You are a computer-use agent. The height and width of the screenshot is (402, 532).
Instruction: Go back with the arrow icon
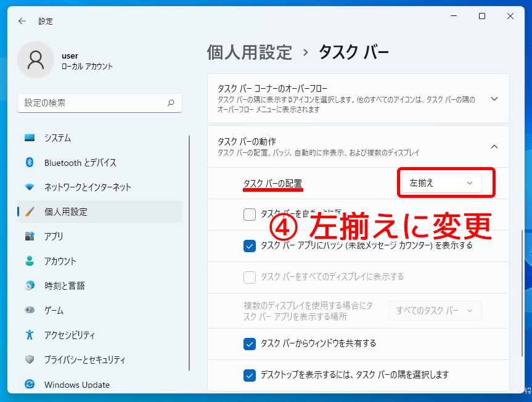(x=22, y=21)
